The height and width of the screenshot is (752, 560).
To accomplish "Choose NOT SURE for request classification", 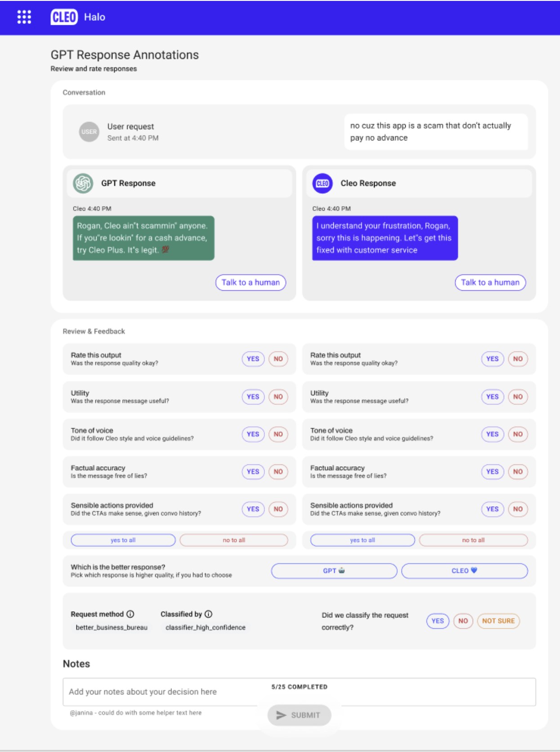I will pyautogui.click(x=498, y=621).
